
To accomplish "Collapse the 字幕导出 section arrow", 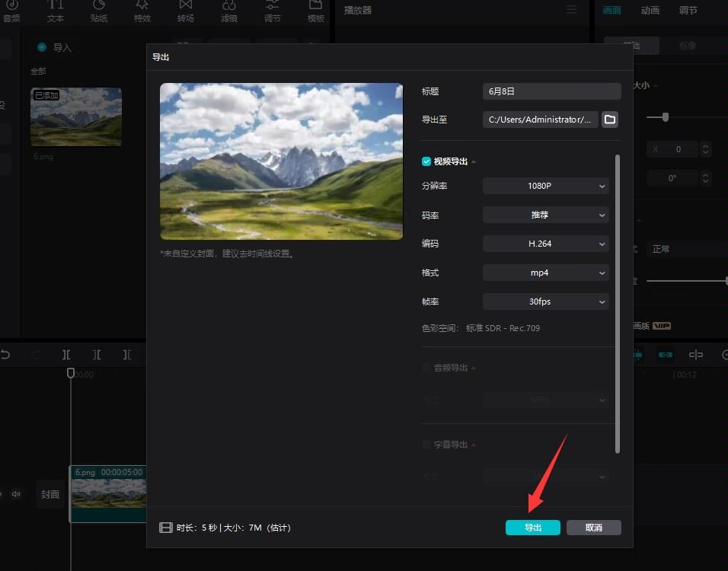I will pyautogui.click(x=474, y=445).
